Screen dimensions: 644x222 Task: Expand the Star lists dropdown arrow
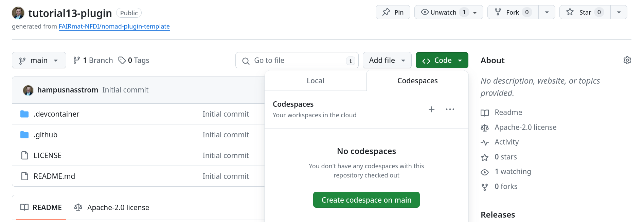(x=619, y=12)
